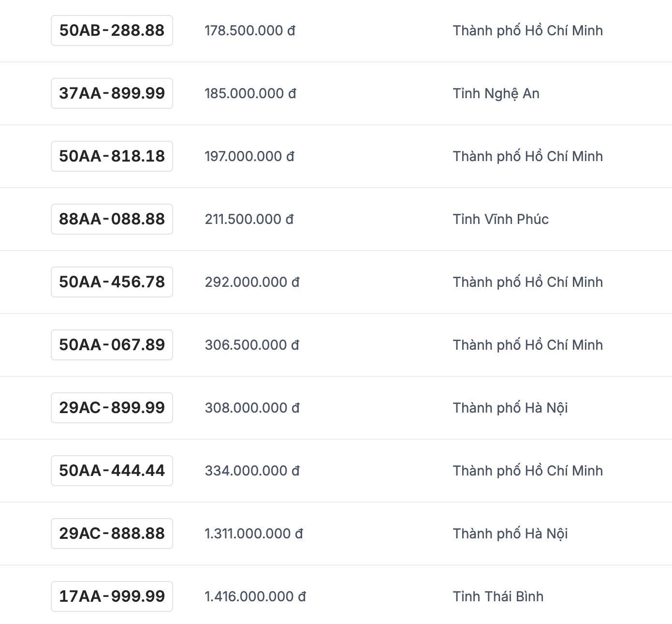Select plate number 50AA-444.44

(x=112, y=471)
